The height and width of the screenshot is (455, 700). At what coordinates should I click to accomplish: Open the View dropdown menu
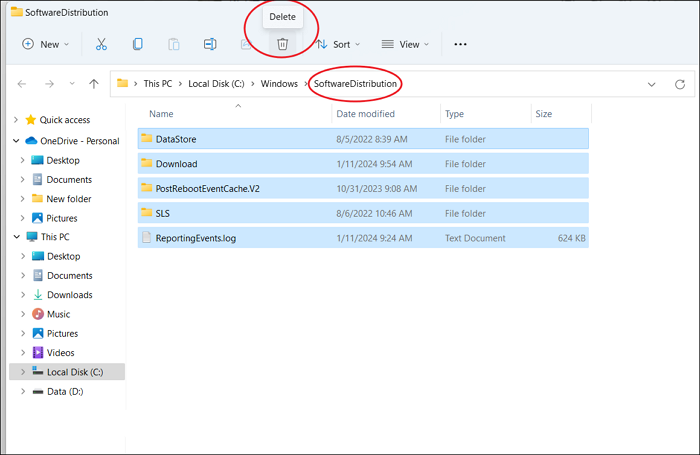pyautogui.click(x=405, y=44)
